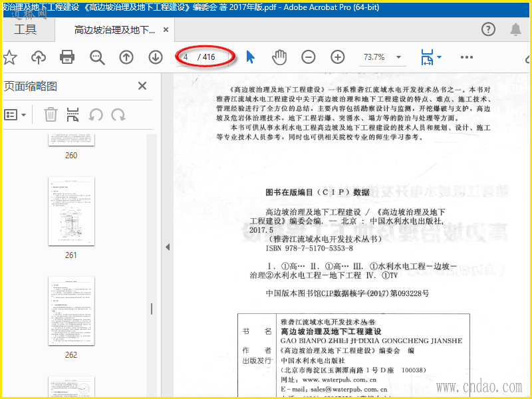
Task: Open thumbnail panel options menu
Action: [x=15, y=114]
